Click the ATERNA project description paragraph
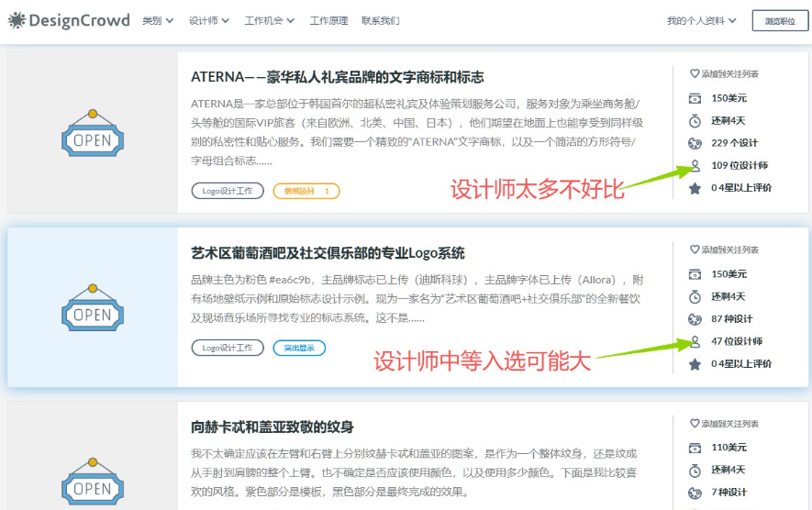 [x=417, y=133]
